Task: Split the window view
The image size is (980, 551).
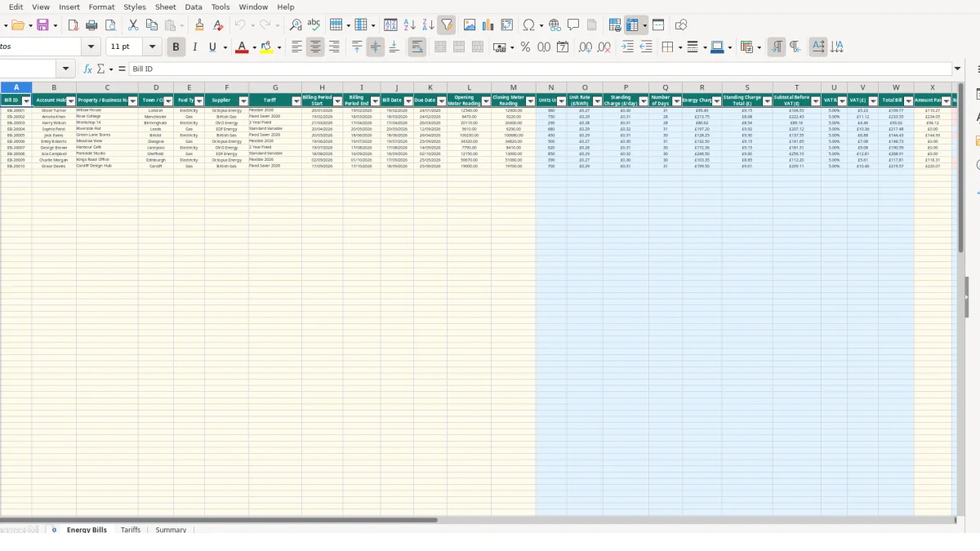Action: pos(658,25)
